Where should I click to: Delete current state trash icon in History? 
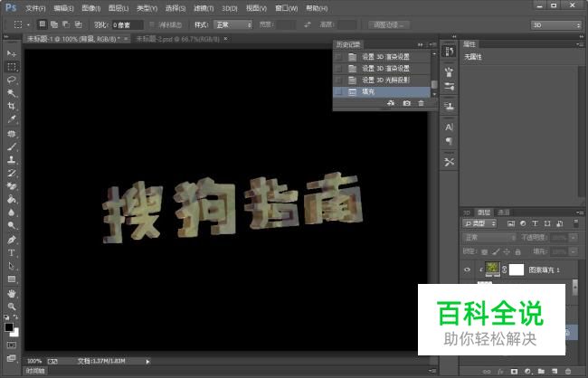422,103
